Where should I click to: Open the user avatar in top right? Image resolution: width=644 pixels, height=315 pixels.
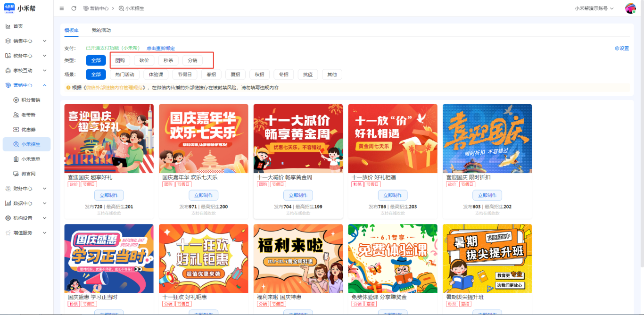(630, 8)
